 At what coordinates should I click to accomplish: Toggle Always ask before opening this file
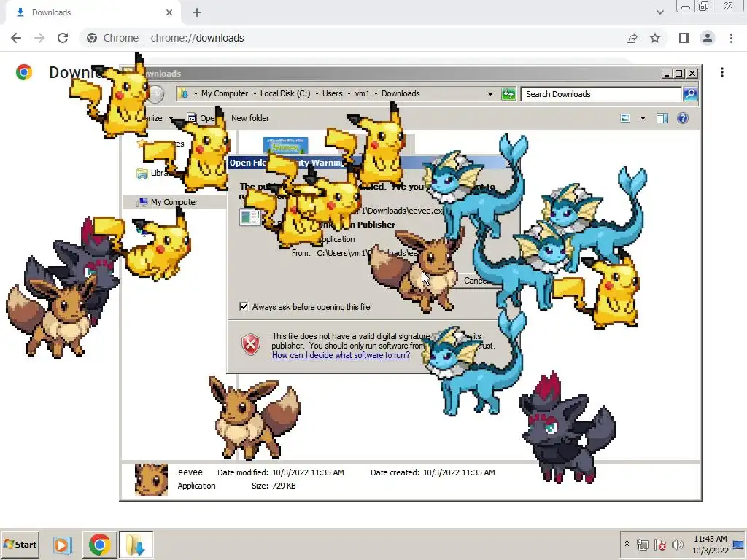click(x=244, y=307)
